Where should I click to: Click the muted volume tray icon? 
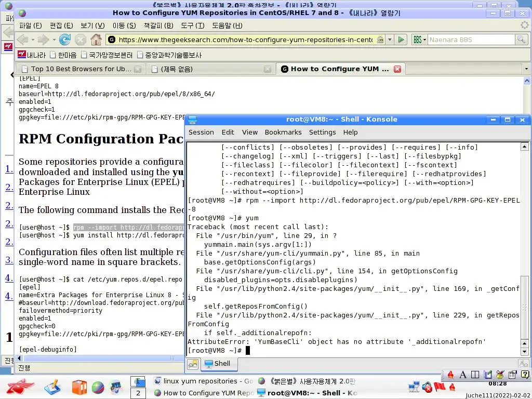click(x=427, y=387)
